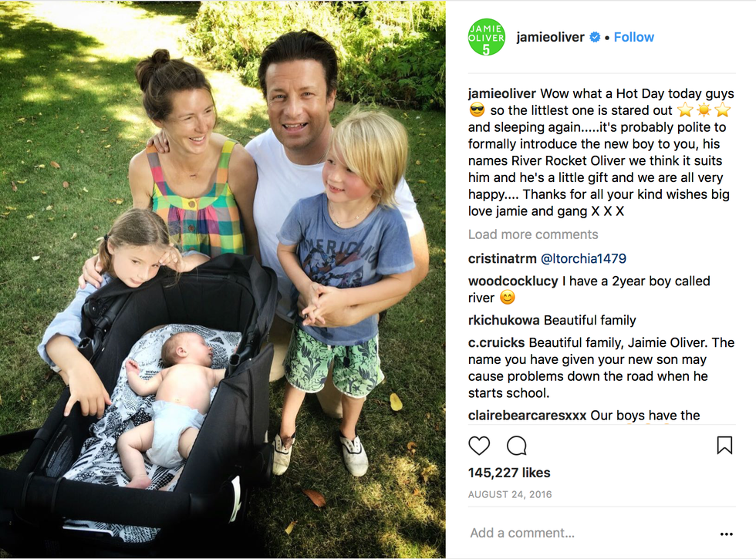Open the @ltorchia1479 mention
This screenshot has width=756, height=559.
point(583,259)
